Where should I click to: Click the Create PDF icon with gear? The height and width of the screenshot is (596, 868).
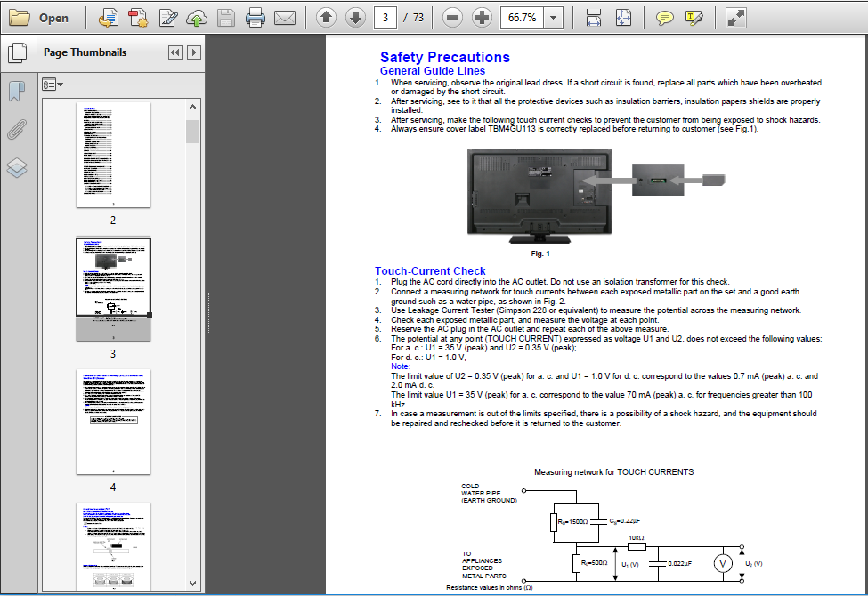coord(138,18)
